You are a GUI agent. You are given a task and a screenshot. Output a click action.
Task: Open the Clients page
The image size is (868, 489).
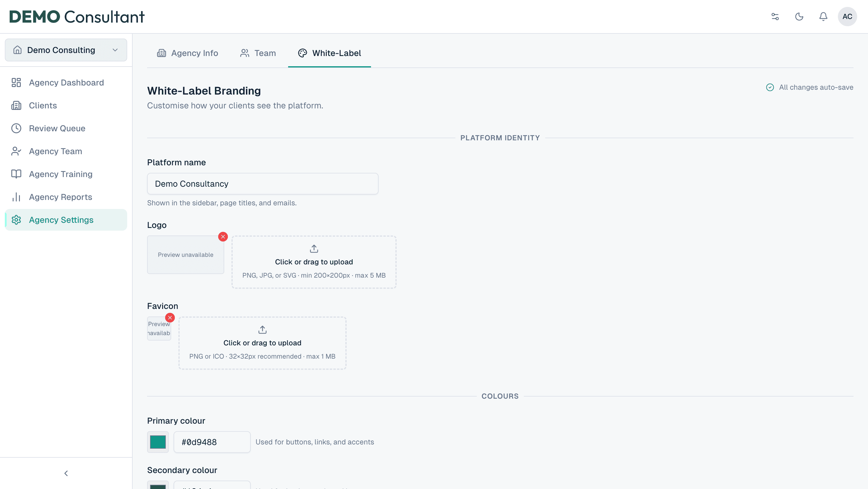(66, 105)
